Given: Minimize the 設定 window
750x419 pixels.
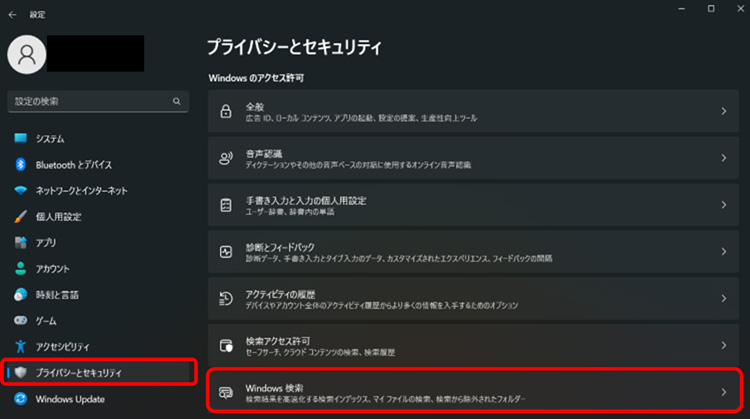Looking at the screenshot, I should (x=682, y=9).
